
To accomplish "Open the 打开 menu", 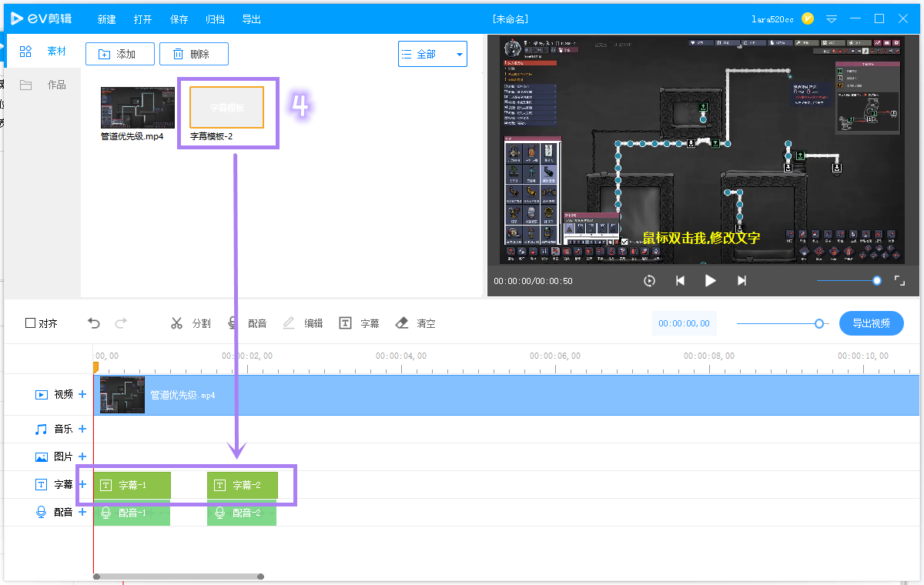I will point(142,19).
